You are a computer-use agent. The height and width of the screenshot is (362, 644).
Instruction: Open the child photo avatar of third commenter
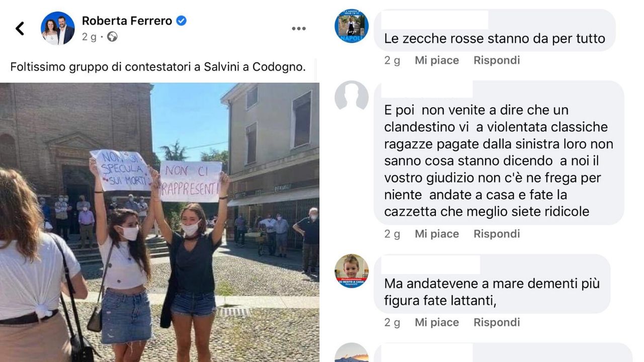pos(352,271)
